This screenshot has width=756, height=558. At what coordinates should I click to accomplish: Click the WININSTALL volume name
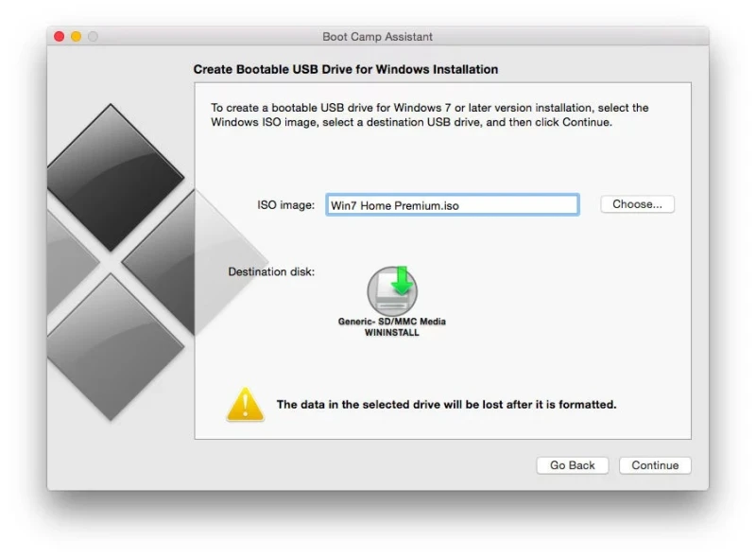click(391, 333)
